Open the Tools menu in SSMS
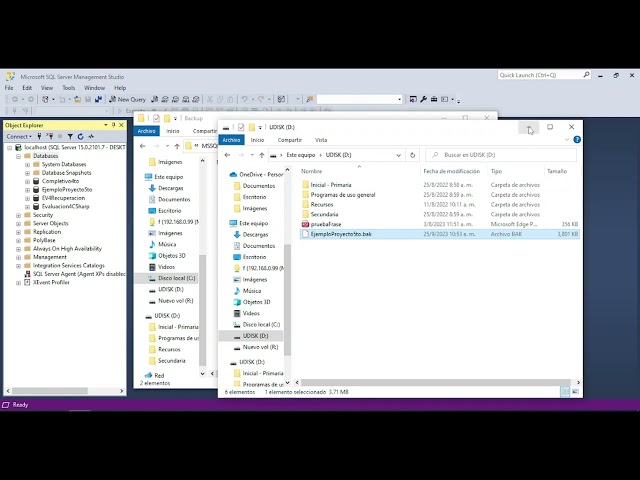This screenshot has height=480, width=640. click(69, 88)
